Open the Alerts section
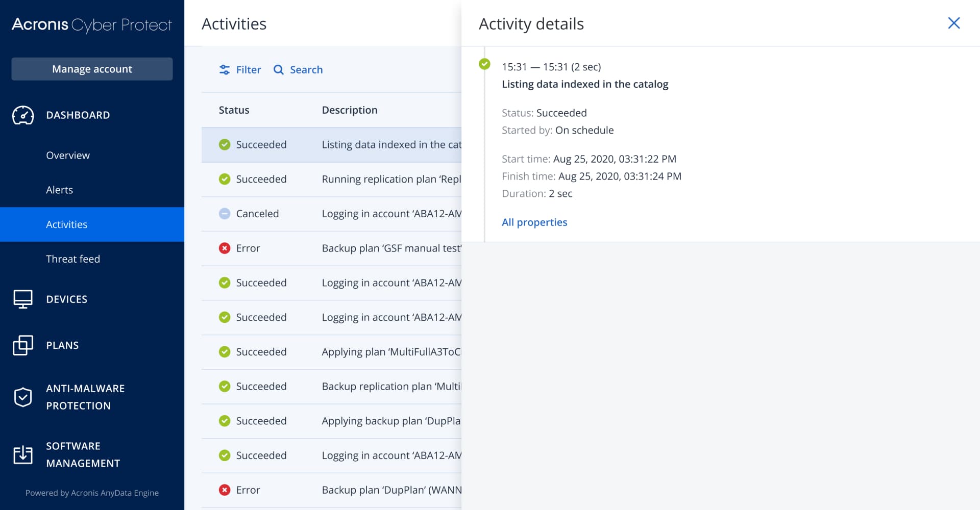Image resolution: width=980 pixels, height=510 pixels. pos(60,189)
